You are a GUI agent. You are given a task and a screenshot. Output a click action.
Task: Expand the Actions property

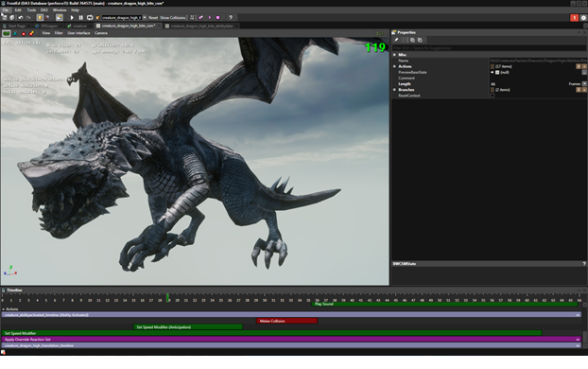click(x=394, y=66)
